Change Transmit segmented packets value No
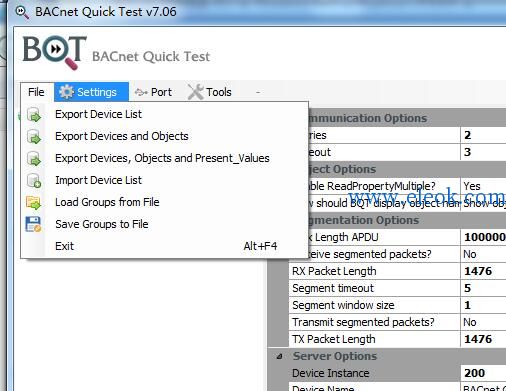This screenshot has height=391, width=506. pyautogui.click(x=483, y=322)
